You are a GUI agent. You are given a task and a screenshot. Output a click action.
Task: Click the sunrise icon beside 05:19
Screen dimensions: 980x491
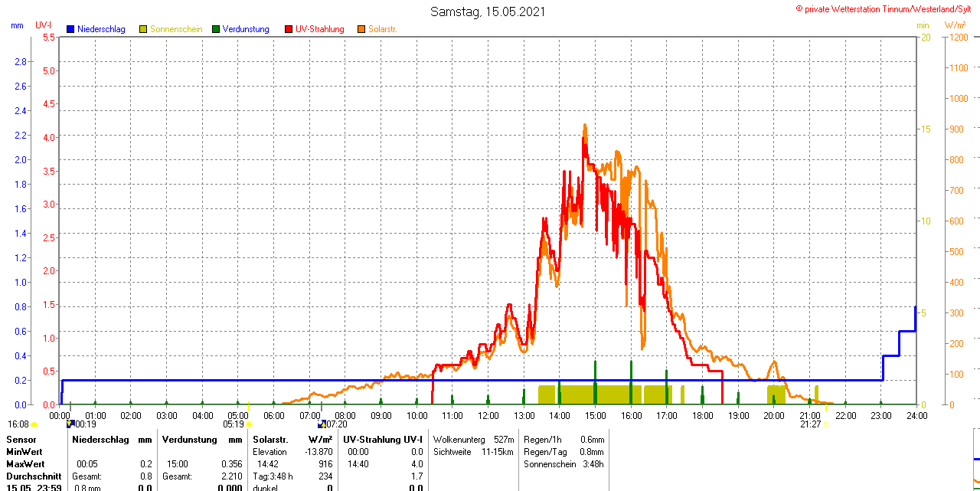(x=249, y=424)
